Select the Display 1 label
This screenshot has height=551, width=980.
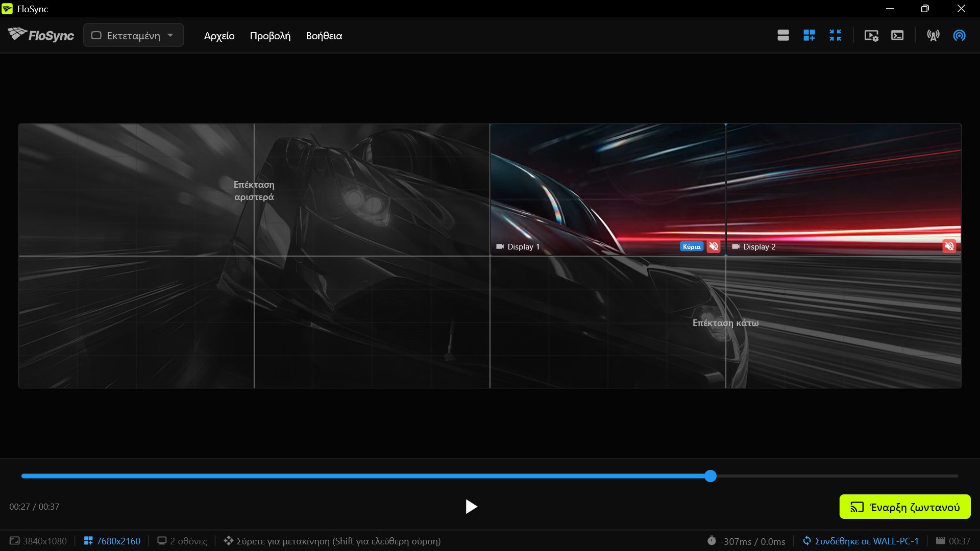(523, 246)
